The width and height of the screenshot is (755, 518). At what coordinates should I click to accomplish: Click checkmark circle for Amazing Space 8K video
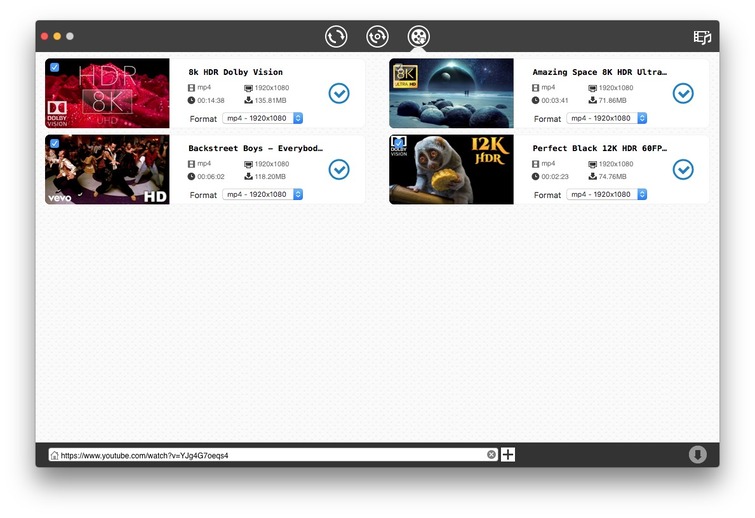coord(683,93)
